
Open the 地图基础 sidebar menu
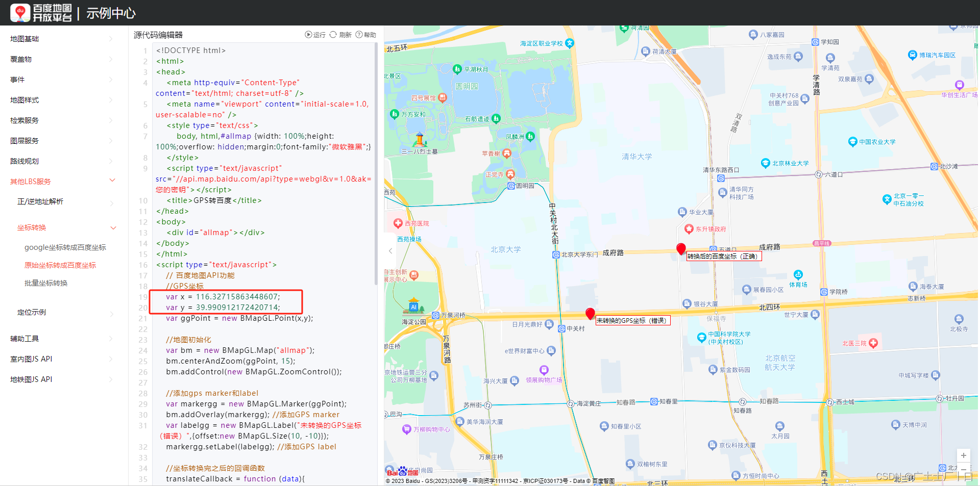(24, 39)
